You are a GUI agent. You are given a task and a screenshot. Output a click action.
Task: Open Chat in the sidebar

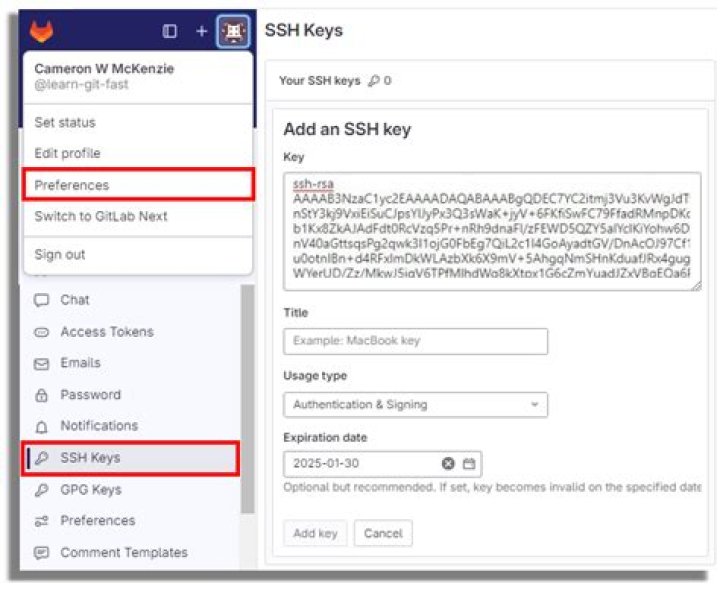pyautogui.click(x=130, y=300)
